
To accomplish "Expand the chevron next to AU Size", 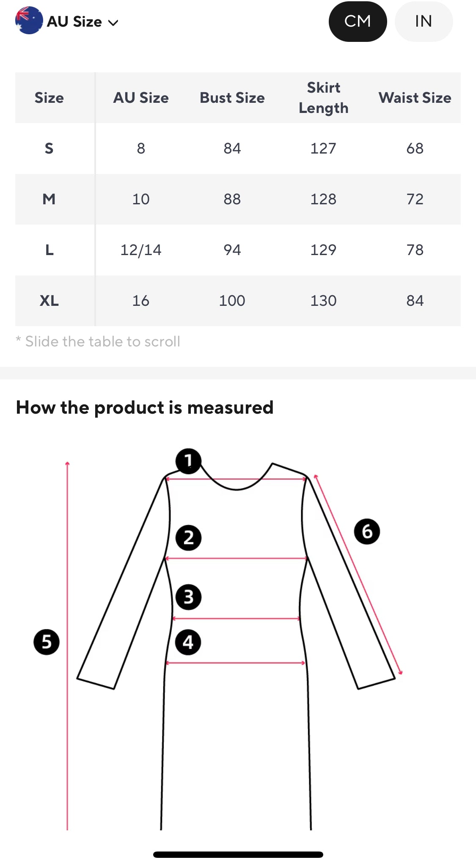I will coord(113,23).
